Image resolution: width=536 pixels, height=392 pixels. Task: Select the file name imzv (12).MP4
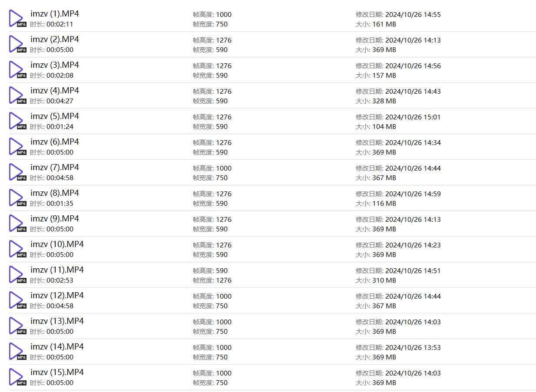pos(57,296)
